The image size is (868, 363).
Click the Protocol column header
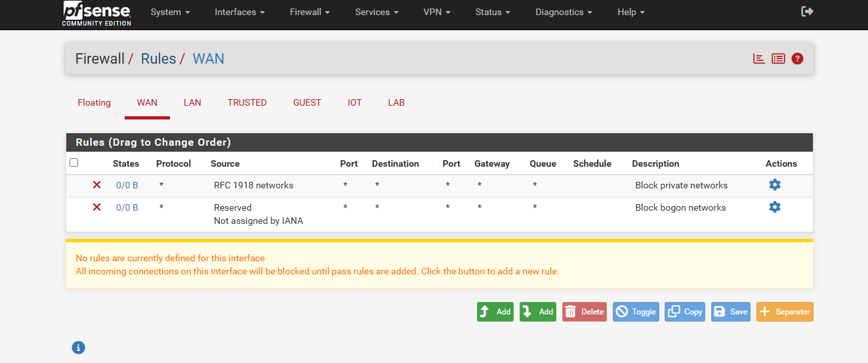tap(173, 163)
